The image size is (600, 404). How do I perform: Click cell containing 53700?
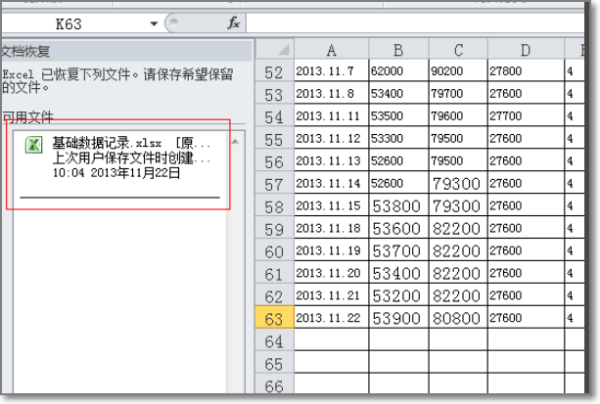398,251
